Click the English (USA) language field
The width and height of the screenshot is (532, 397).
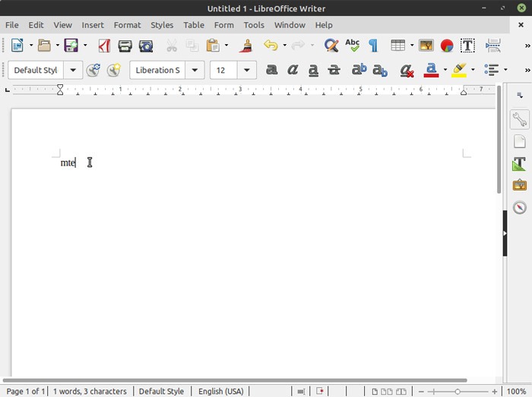pos(221,391)
